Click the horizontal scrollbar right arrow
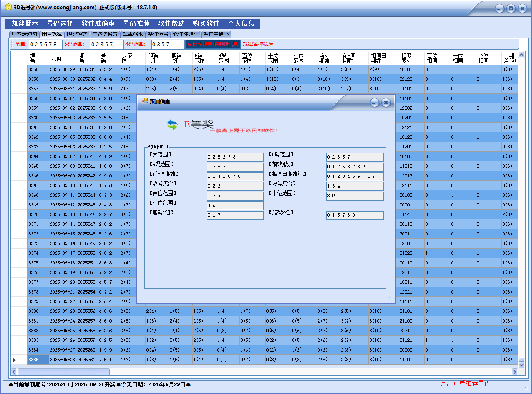This screenshot has height=394, width=532. (x=514, y=372)
